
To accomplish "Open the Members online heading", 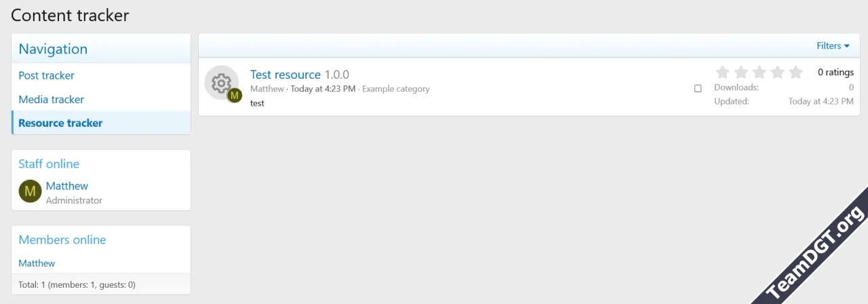I will click(62, 240).
